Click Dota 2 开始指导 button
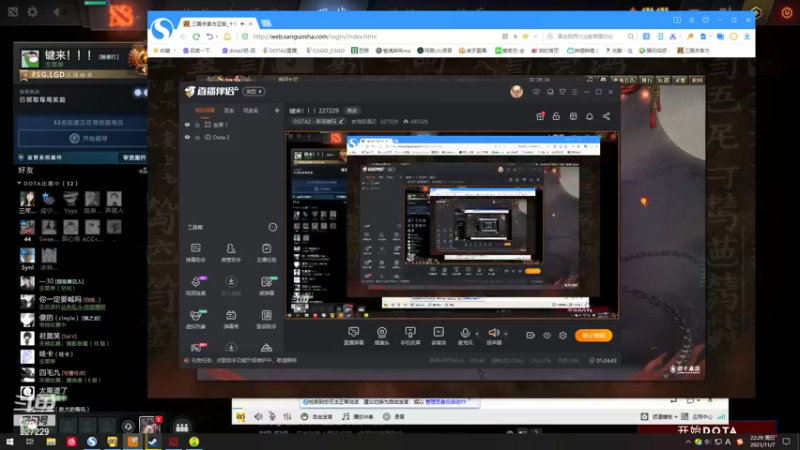Image resolution: width=800 pixels, height=450 pixels. [83, 138]
